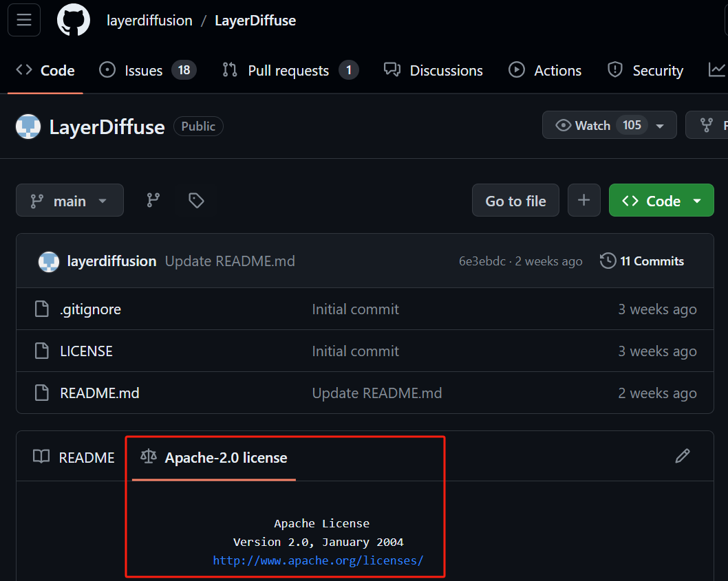The height and width of the screenshot is (581, 728).
Task: Open the Pull requests tab
Action: click(x=290, y=71)
